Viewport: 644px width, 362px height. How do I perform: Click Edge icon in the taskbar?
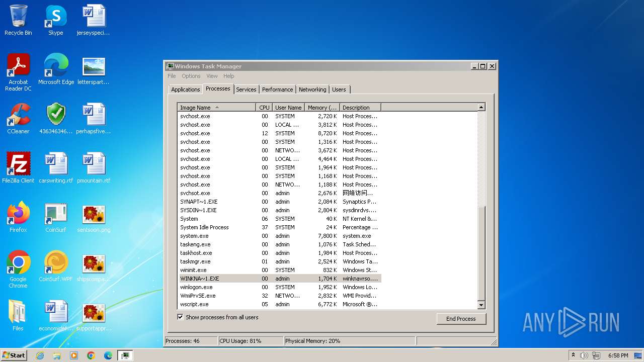tap(108, 355)
